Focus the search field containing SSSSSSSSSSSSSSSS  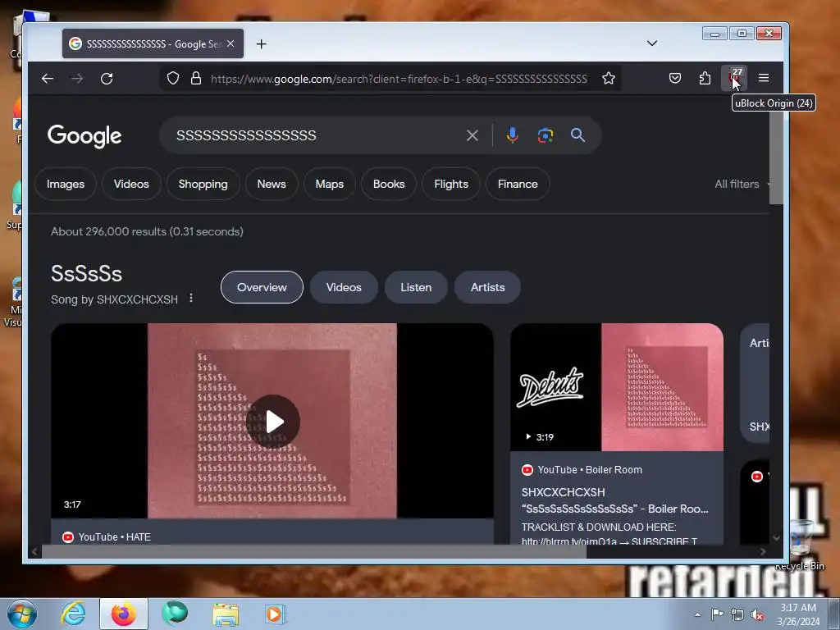pos(316,135)
